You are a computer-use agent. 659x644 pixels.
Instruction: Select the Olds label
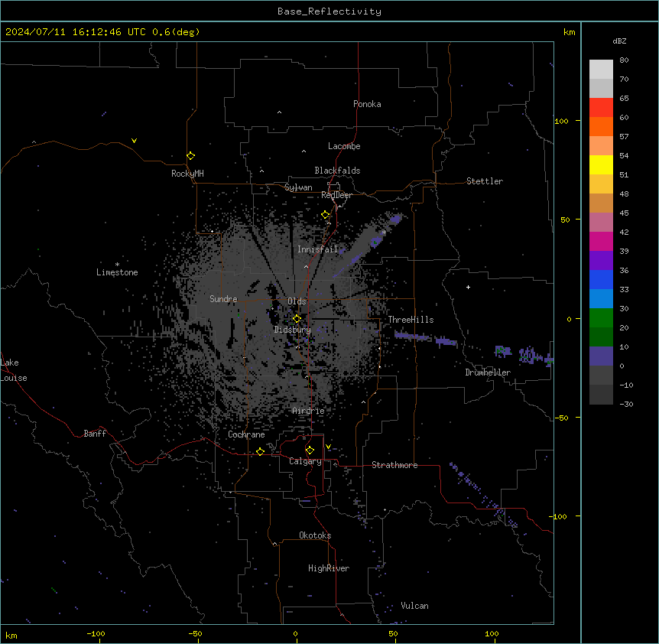pos(297,301)
